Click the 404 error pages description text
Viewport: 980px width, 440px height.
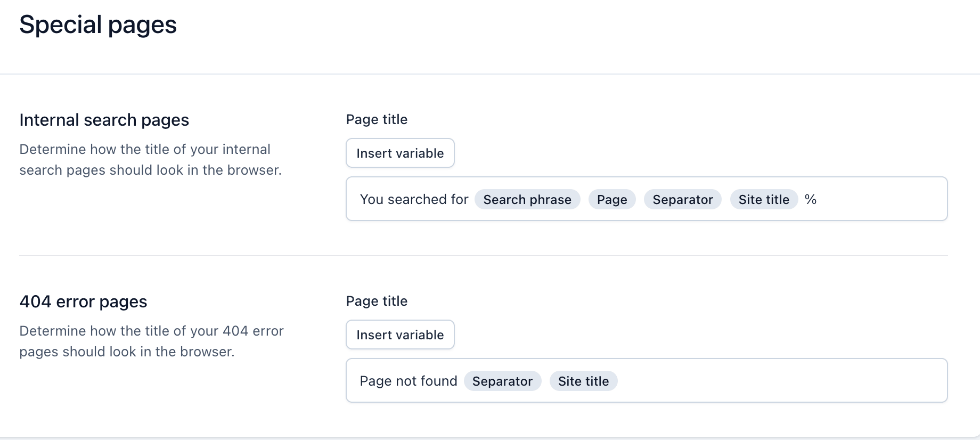[151, 341]
